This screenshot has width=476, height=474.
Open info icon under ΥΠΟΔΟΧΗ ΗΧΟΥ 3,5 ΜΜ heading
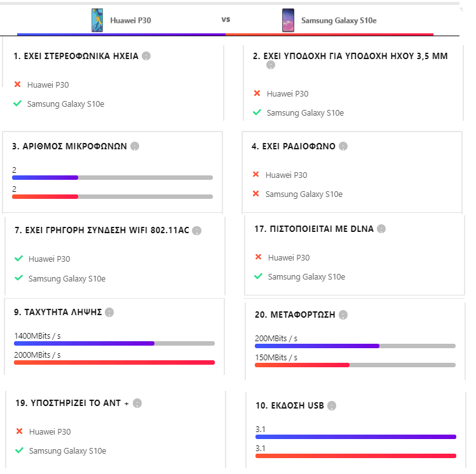pos(271,65)
